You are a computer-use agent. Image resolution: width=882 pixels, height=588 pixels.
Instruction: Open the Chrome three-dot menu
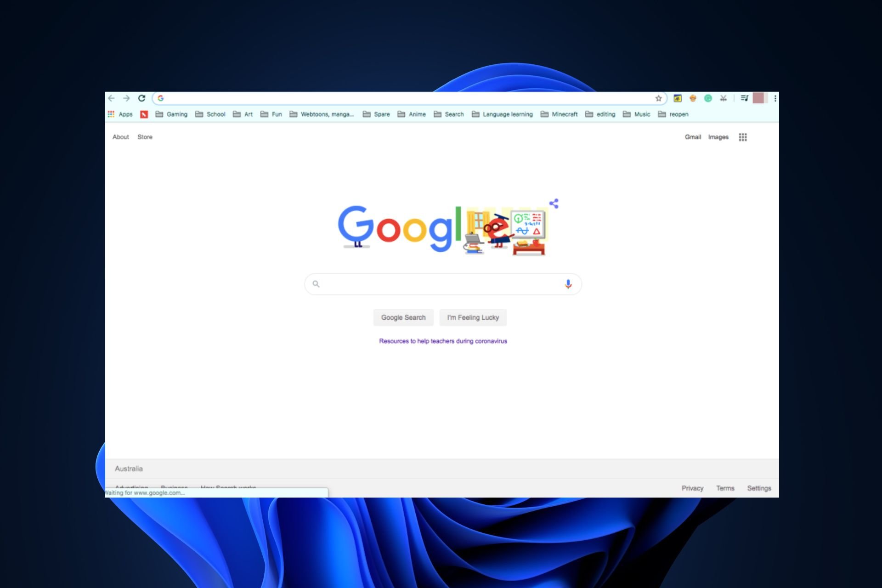tap(775, 98)
